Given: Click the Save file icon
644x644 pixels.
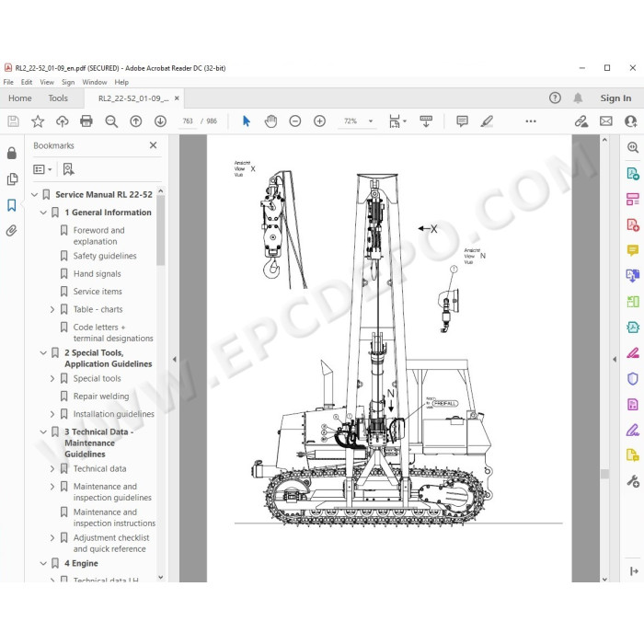Looking at the screenshot, I should [13, 121].
